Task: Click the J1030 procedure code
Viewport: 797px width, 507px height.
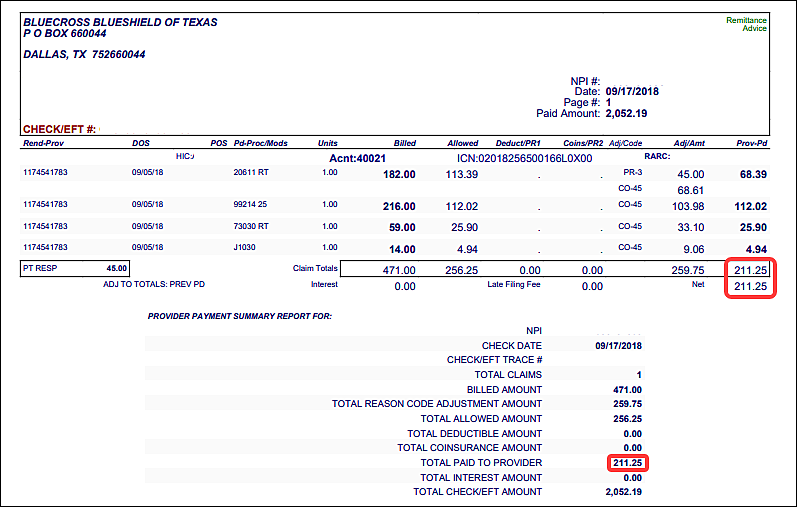Action: point(244,248)
